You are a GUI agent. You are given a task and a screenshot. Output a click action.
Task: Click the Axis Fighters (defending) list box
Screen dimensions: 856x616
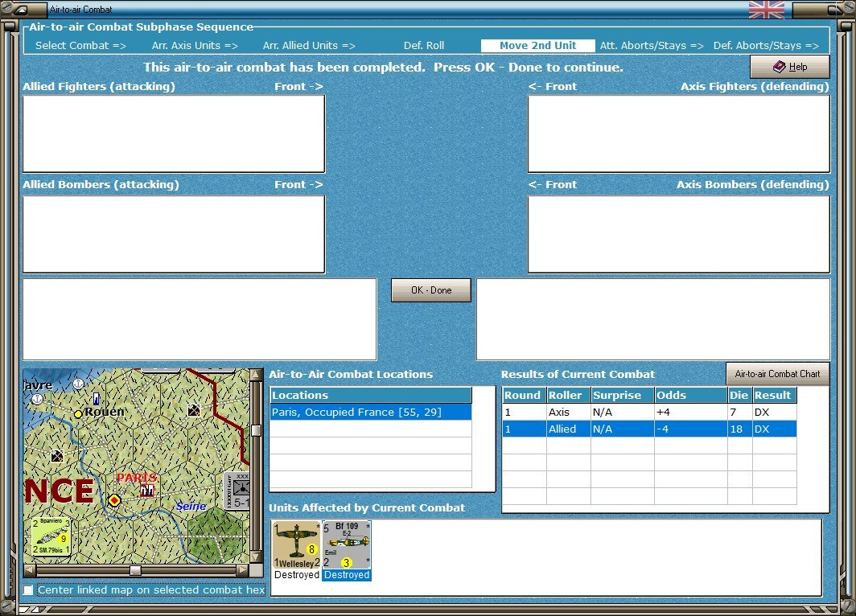click(678, 133)
